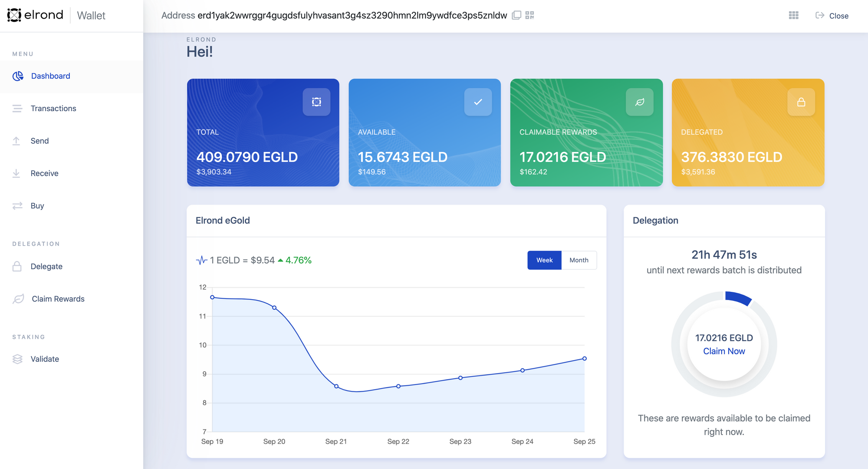Click the Wallet title in the header
868x469 pixels.
coord(91,16)
